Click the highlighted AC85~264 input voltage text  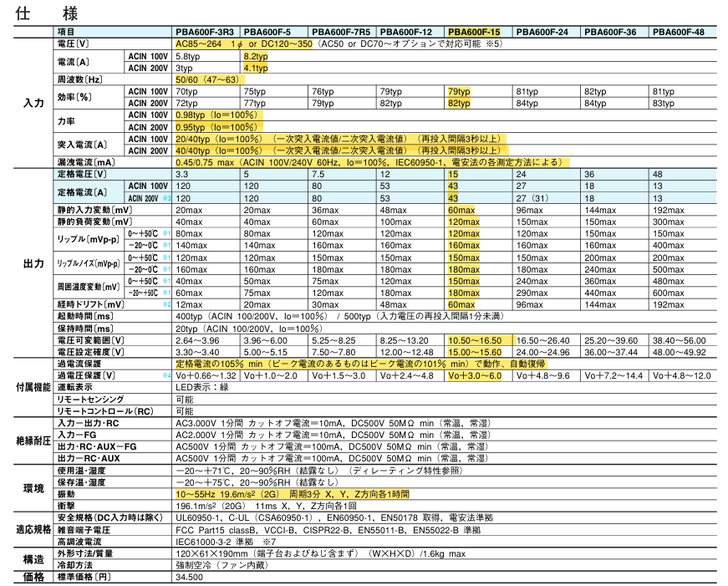[x=244, y=44]
